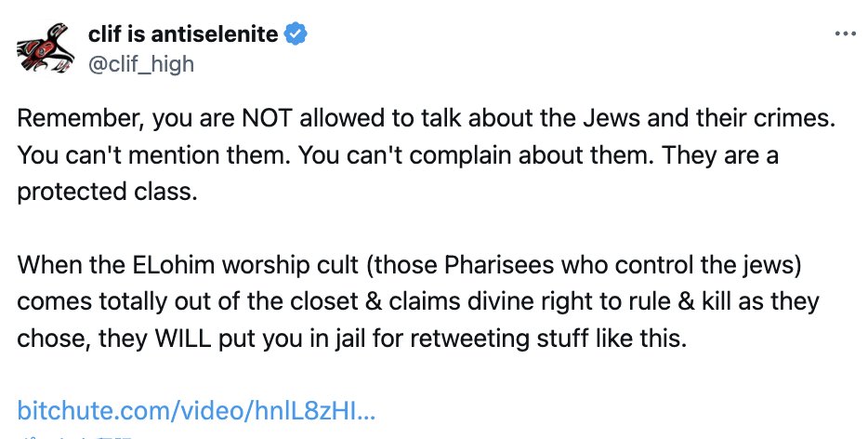Click the blue verified checkmark badge
This screenshot has width=868, height=439.
pos(296,36)
